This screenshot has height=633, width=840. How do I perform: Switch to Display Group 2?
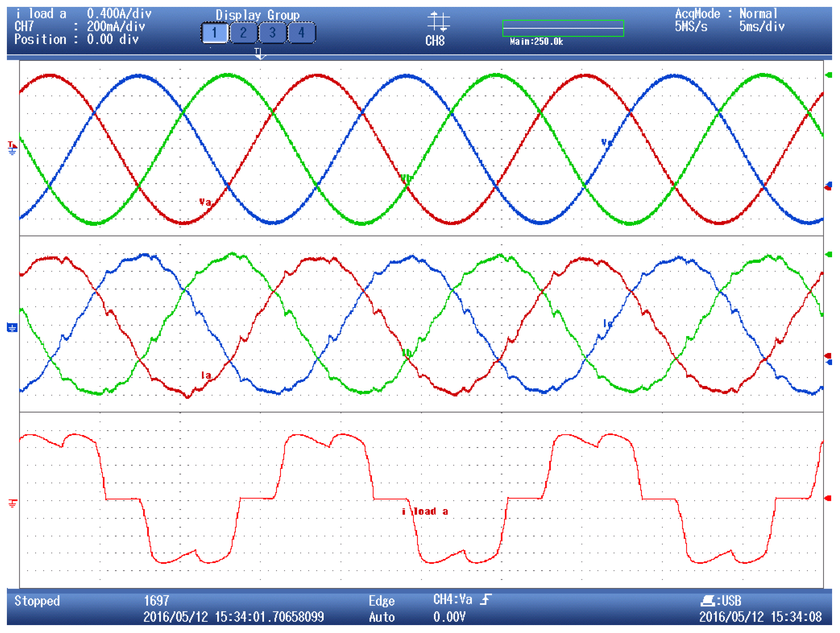coord(243,33)
